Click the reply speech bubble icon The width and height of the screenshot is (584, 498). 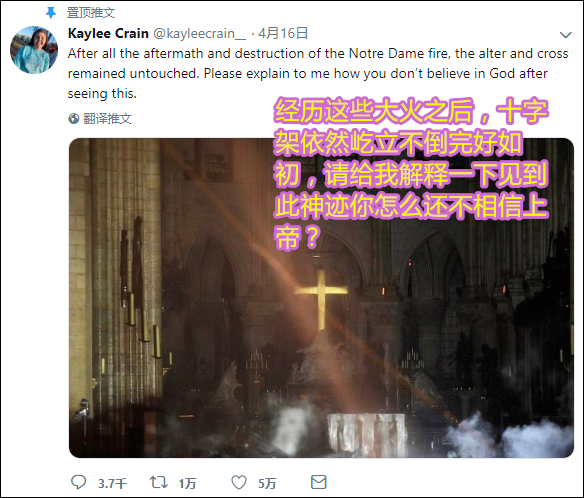coord(79,482)
